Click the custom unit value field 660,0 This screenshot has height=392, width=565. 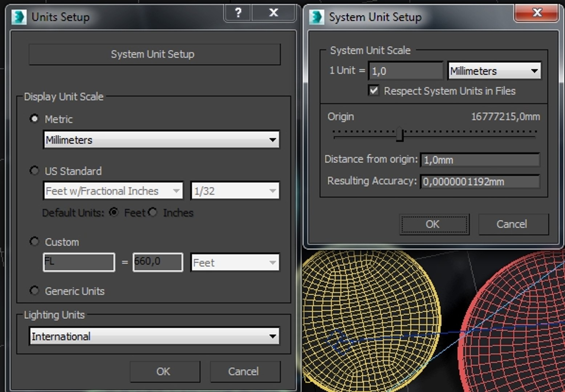point(158,262)
